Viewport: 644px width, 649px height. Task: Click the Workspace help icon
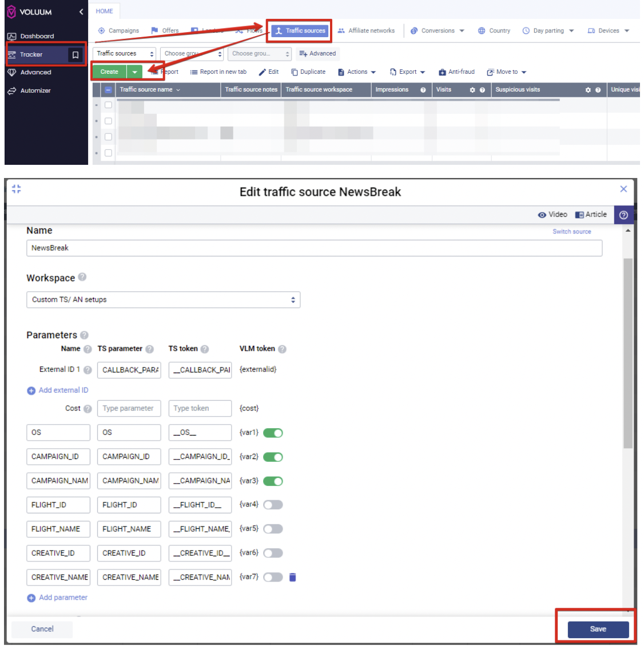(82, 278)
